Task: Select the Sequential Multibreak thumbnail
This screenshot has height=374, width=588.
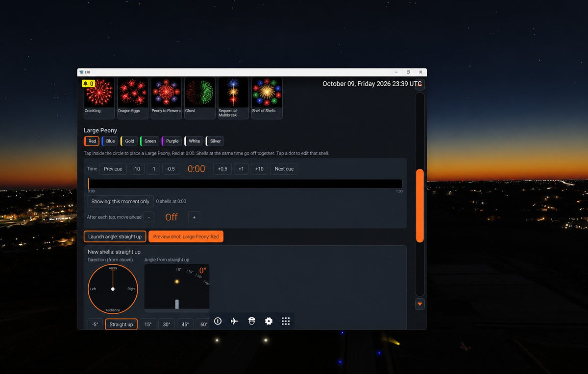Action: (x=233, y=98)
